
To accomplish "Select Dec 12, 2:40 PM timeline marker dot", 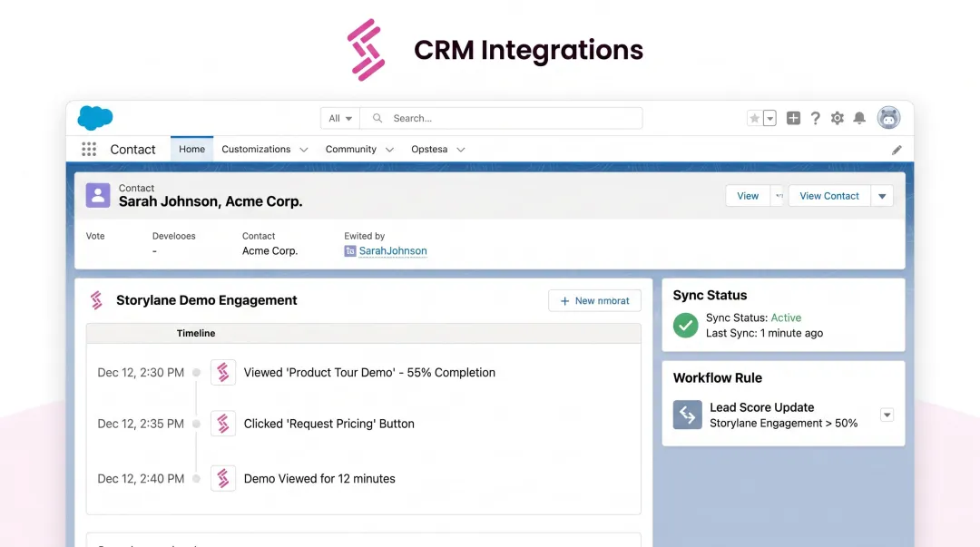I will (196, 479).
